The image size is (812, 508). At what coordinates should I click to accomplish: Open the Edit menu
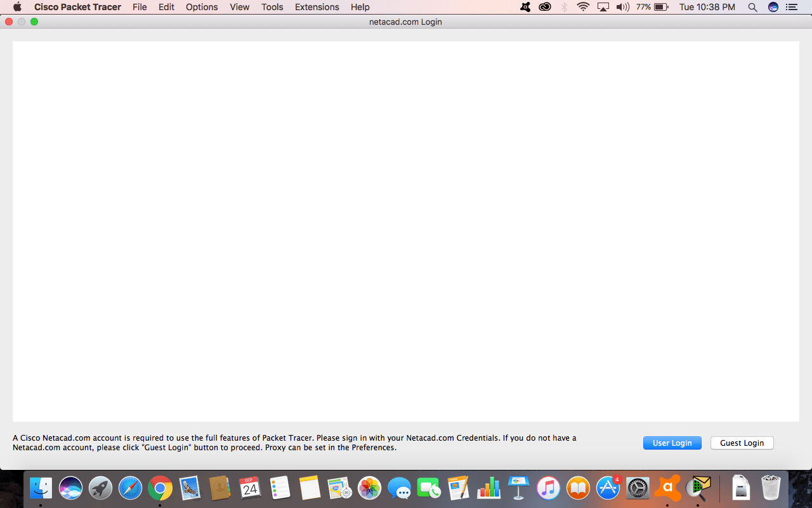[166, 7]
